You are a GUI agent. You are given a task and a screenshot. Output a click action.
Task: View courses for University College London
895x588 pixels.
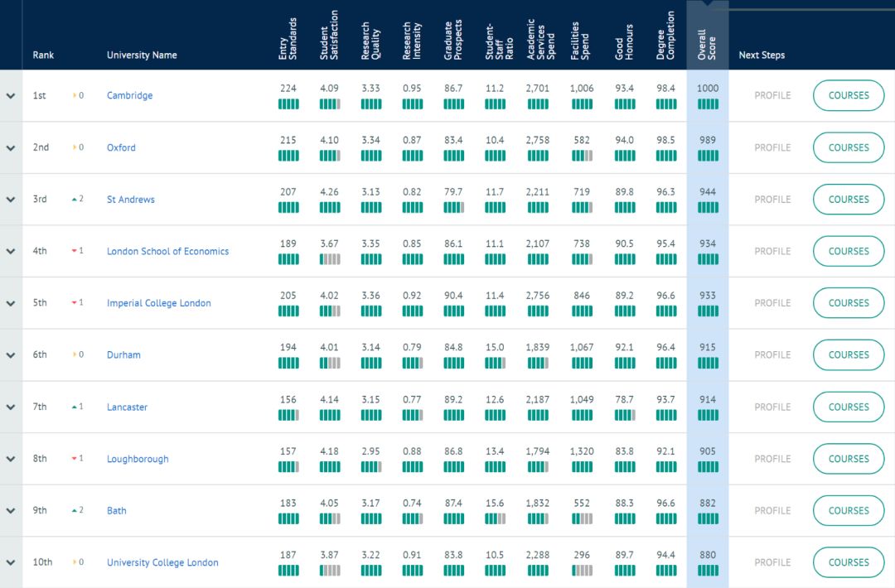point(849,562)
